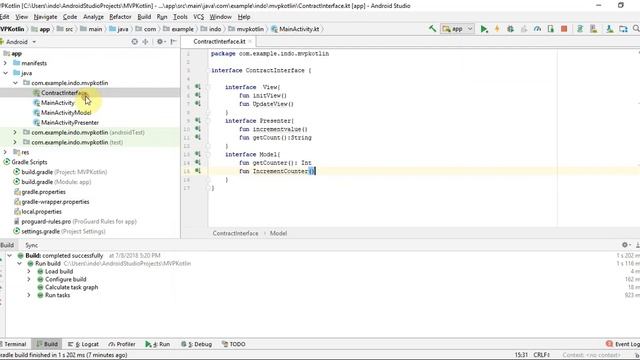Start debugging with the bug icon
The width and height of the screenshot is (640, 360).
click(510, 29)
